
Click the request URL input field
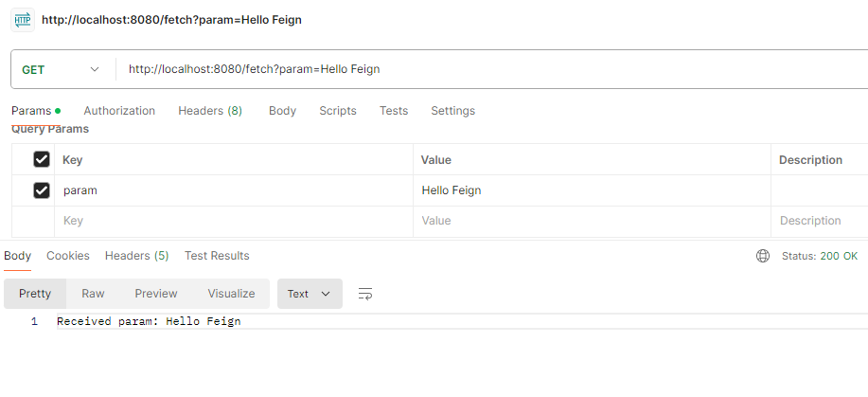coord(473,69)
